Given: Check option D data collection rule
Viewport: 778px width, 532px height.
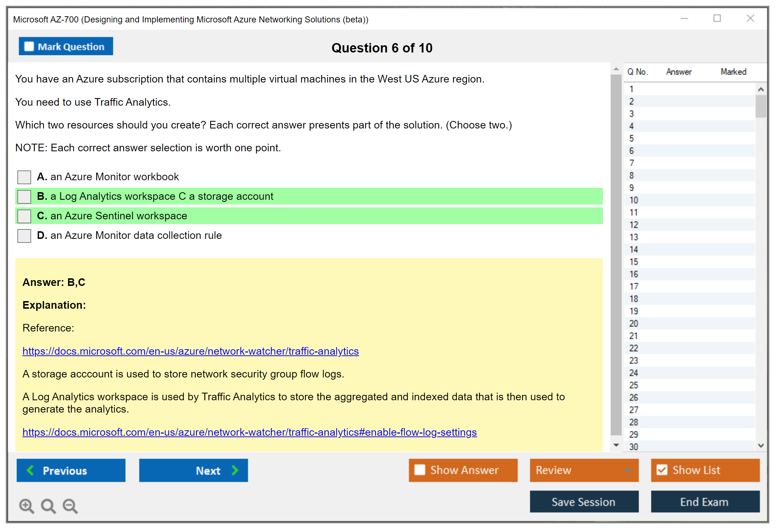Looking at the screenshot, I should pos(24,236).
